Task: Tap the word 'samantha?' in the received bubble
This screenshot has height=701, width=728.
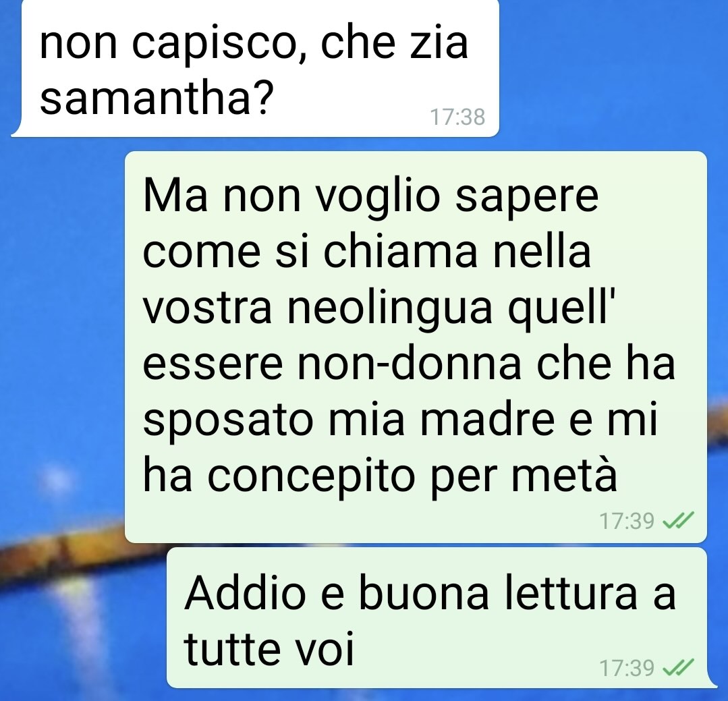Action: point(156,98)
